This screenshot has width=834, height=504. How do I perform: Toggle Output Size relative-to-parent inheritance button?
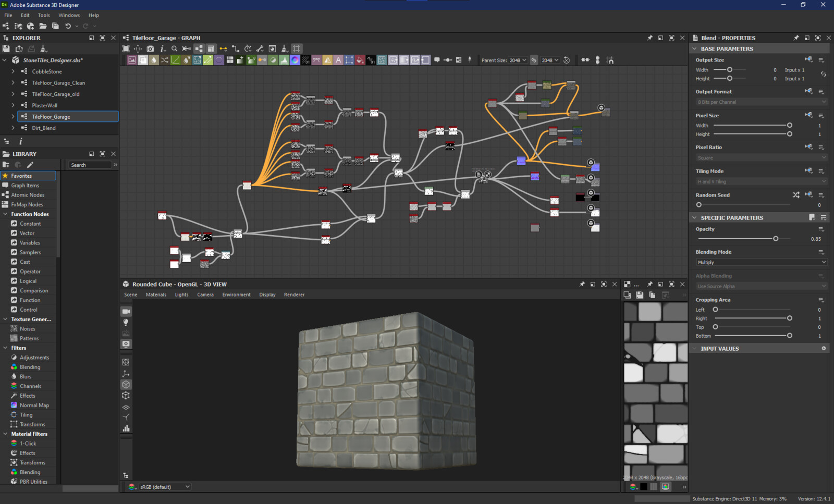coord(808,60)
